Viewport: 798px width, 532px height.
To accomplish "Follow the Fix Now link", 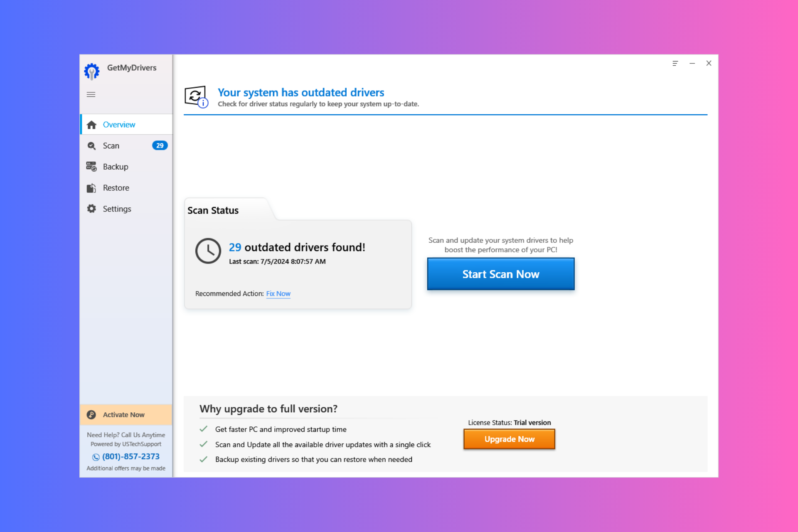I will 278,293.
